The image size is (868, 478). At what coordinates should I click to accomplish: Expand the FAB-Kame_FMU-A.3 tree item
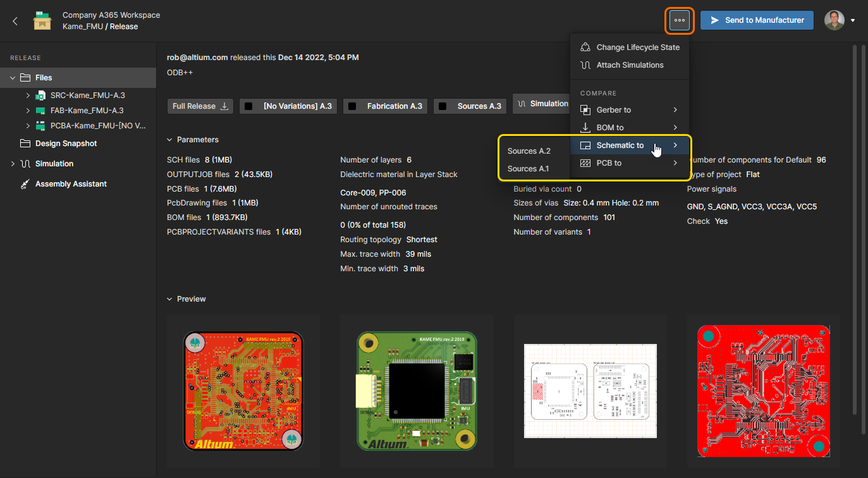coord(28,111)
